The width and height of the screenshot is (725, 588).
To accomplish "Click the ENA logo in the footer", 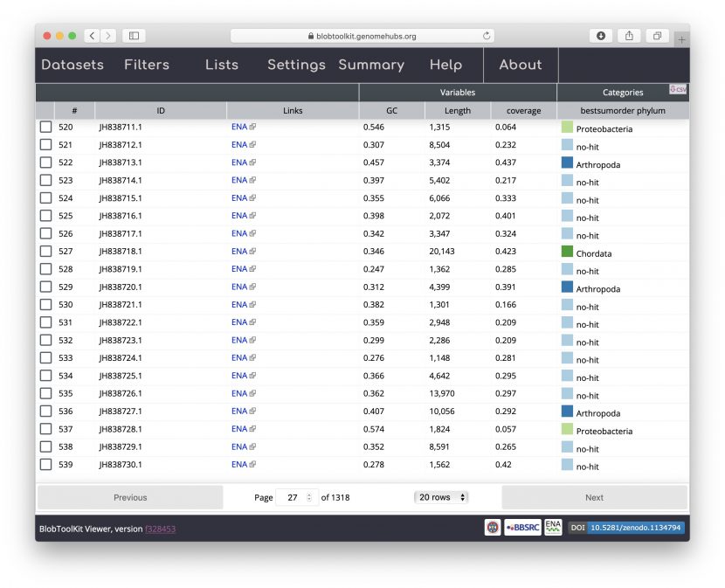I will [x=552, y=528].
